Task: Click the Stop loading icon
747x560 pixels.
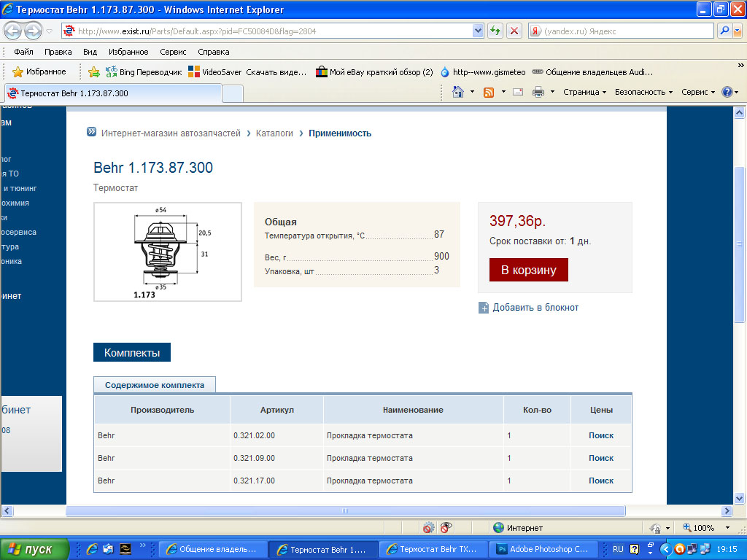Action: click(x=514, y=31)
